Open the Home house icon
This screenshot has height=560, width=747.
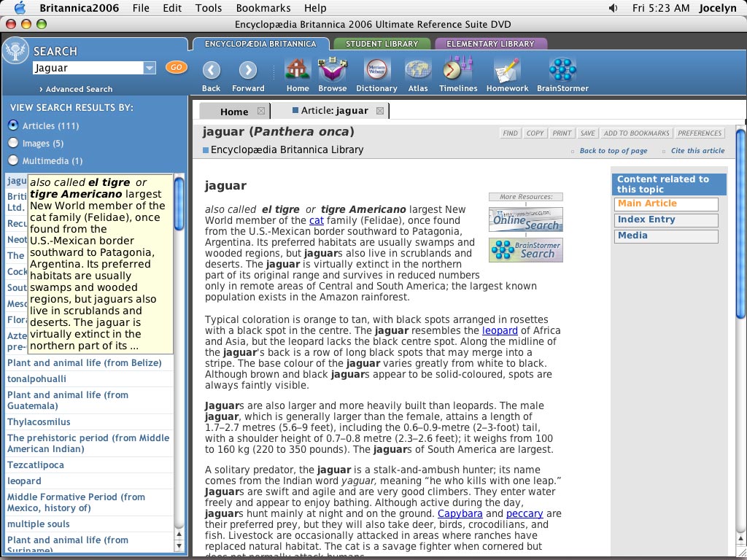tap(298, 69)
